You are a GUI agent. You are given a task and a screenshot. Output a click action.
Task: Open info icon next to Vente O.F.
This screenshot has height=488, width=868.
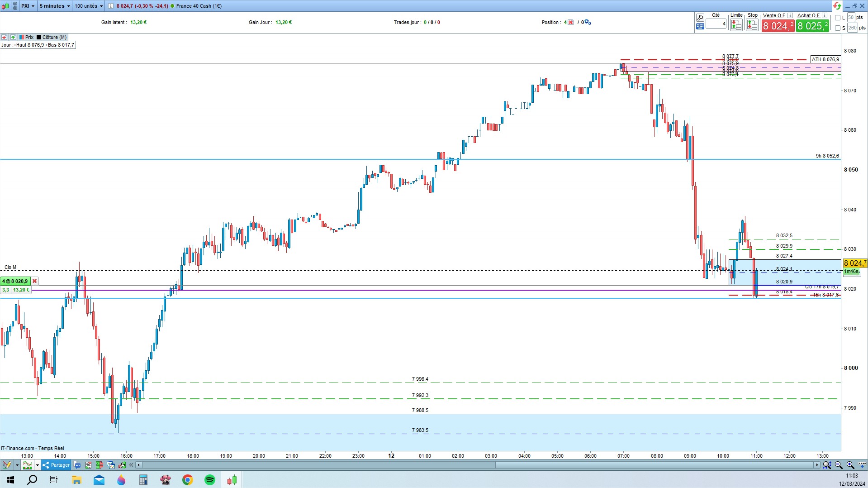point(790,15)
